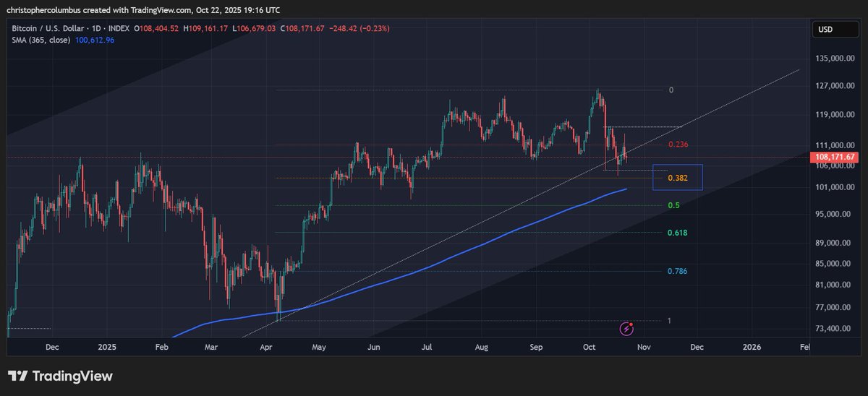Click the Apr label on time axis
868x396 pixels.
point(268,347)
